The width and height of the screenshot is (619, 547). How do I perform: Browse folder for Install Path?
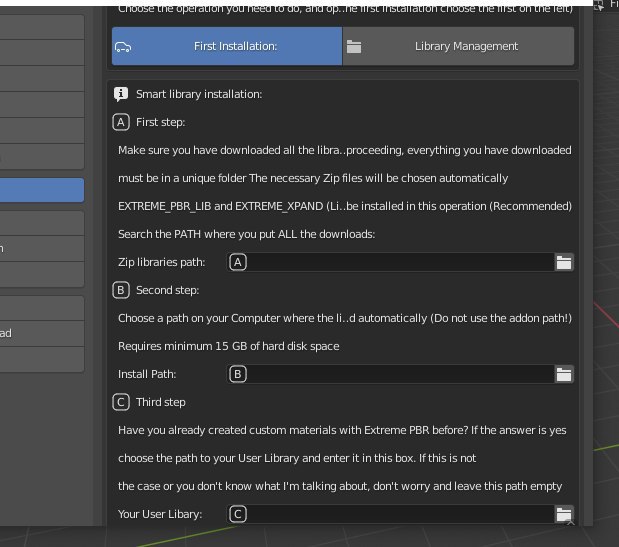pyautogui.click(x=564, y=375)
